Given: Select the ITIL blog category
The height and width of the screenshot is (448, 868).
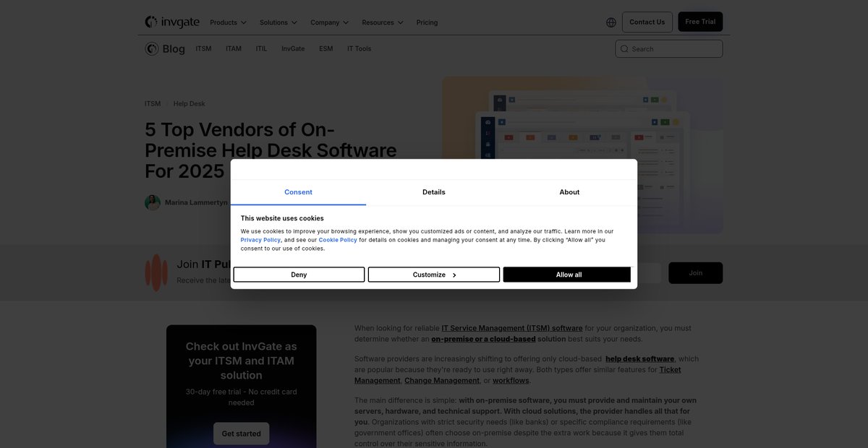Looking at the screenshot, I should 261,48.
